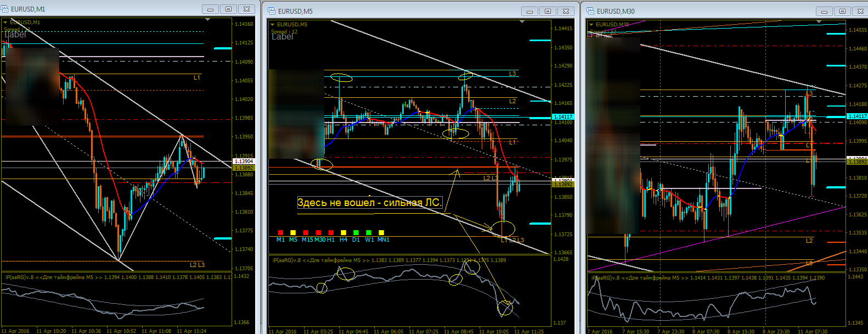Open one-click trading arrow in EURUSD,M30 chart
This screenshot has height=334, width=868.
[591, 25]
